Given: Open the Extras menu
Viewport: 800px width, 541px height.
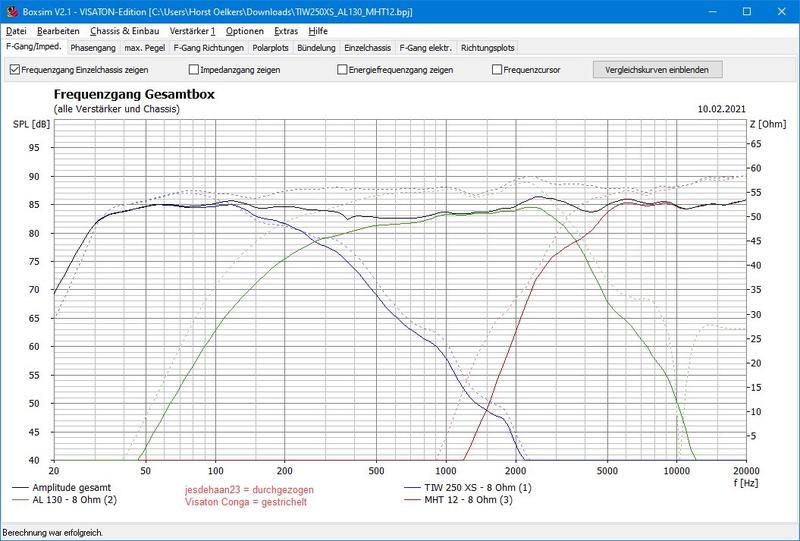Looking at the screenshot, I should coord(286,31).
